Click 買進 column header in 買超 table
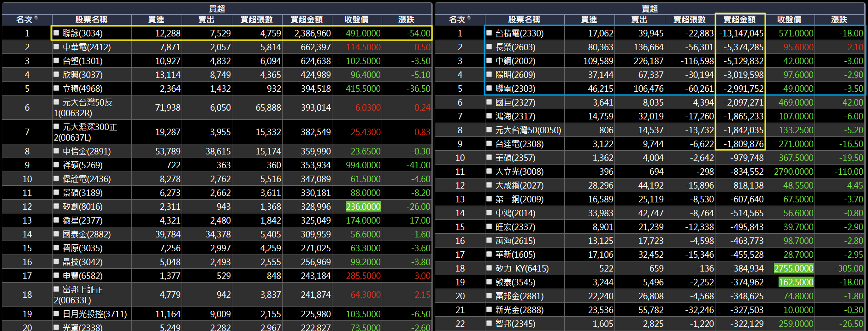 pos(156,19)
